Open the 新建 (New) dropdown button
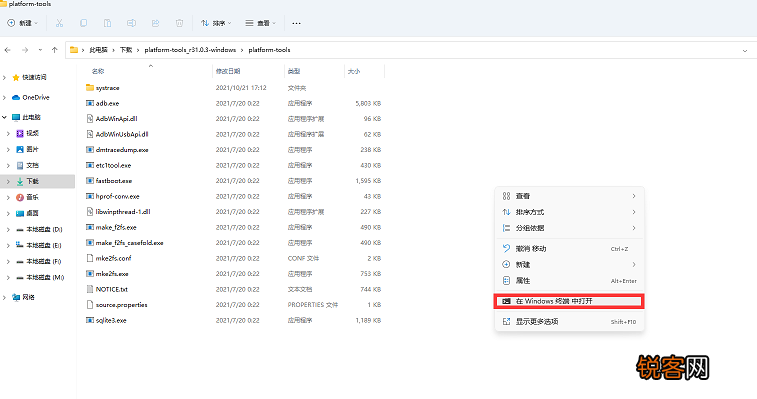 (x=23, y=23)
